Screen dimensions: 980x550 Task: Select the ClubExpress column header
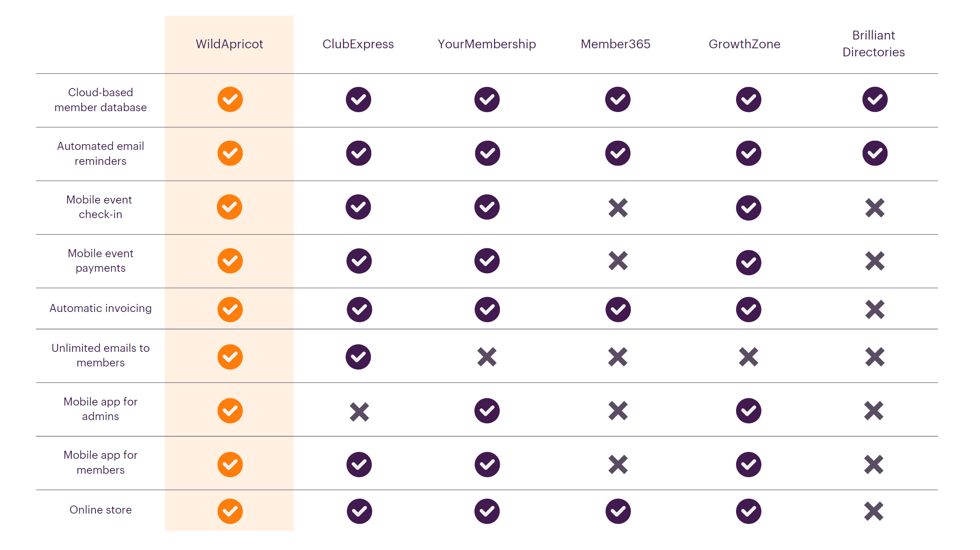358,44
